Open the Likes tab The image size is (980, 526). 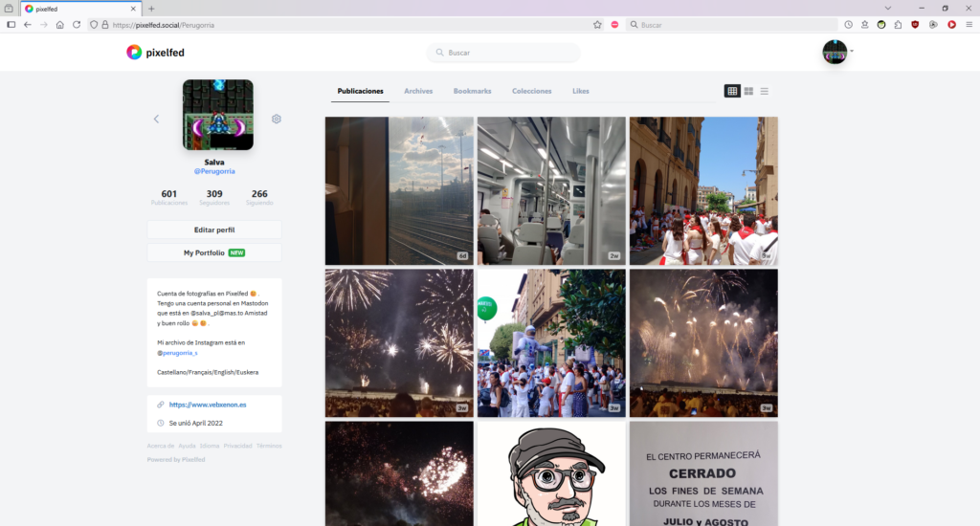click(581, 91)
